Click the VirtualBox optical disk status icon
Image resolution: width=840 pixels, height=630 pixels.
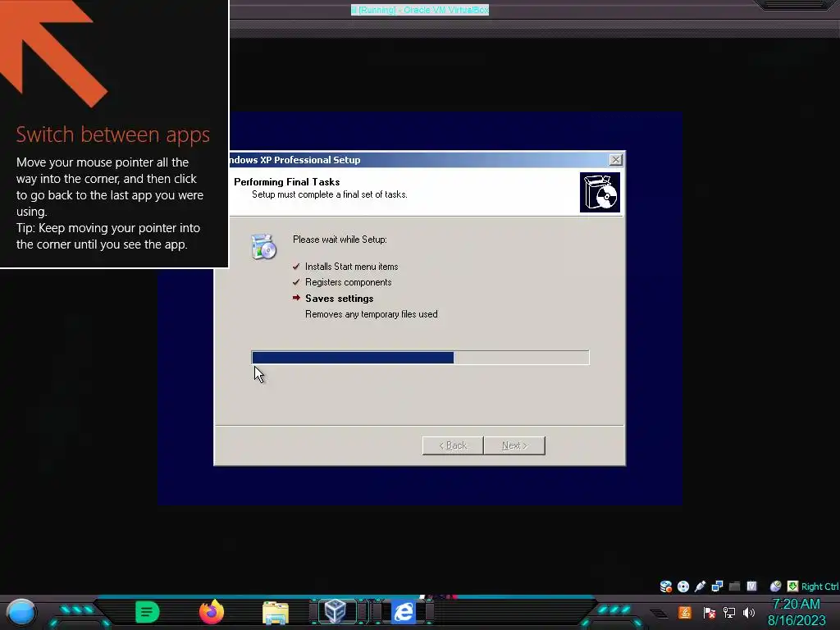click(x=683, y=586)
